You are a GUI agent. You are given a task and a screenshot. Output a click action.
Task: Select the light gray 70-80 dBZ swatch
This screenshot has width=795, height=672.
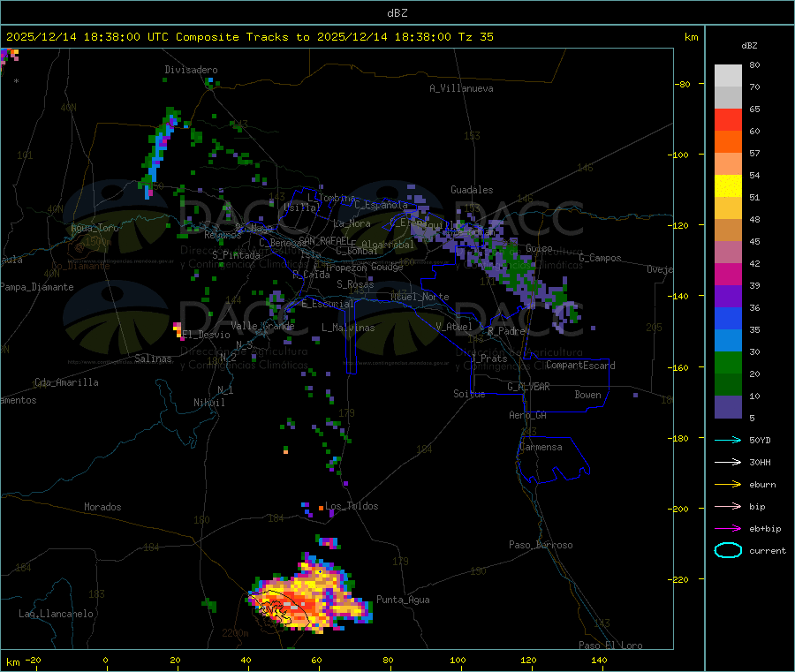click(x=728, y=76)
